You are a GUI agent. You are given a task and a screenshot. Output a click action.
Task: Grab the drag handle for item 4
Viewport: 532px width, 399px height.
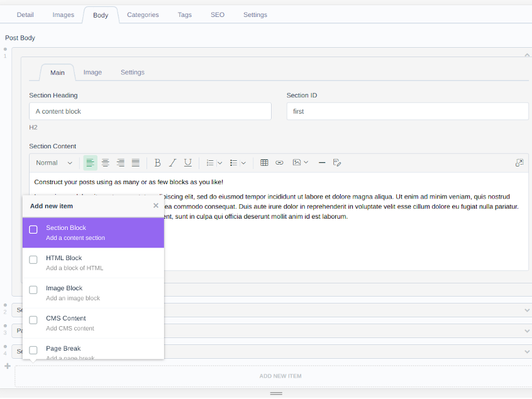click(5, 346)
